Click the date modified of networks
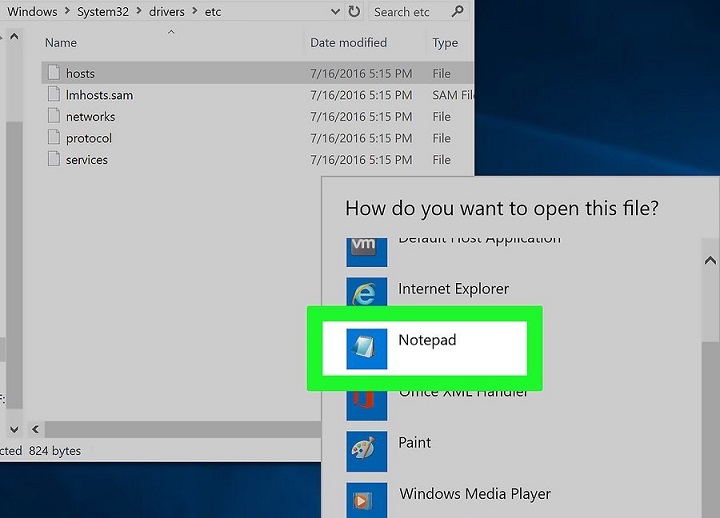720x518 pixels. [361, 117]
